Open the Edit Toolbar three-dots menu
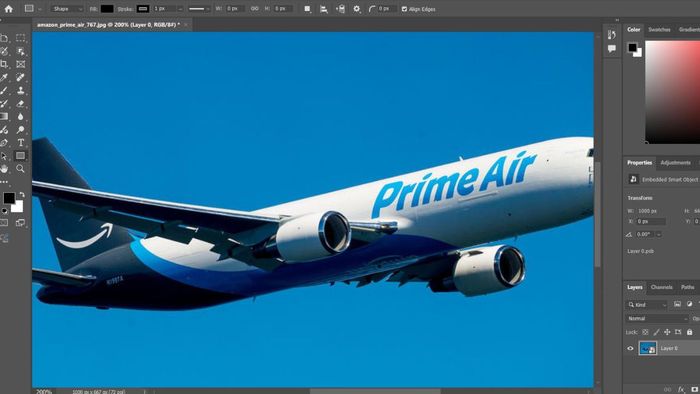 4,182
